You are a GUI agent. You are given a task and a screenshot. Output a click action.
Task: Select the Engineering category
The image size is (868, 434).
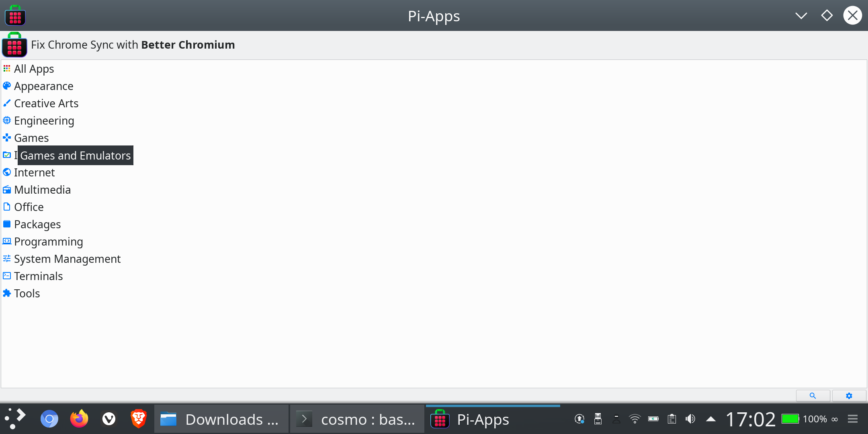pos(44,121)
